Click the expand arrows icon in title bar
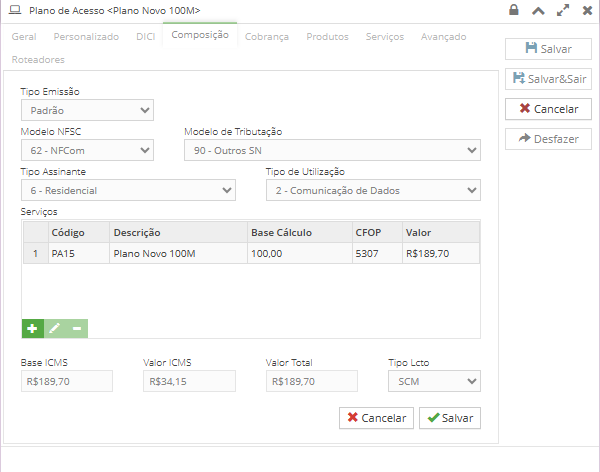The image size is (600, 472). click(563, 10)
